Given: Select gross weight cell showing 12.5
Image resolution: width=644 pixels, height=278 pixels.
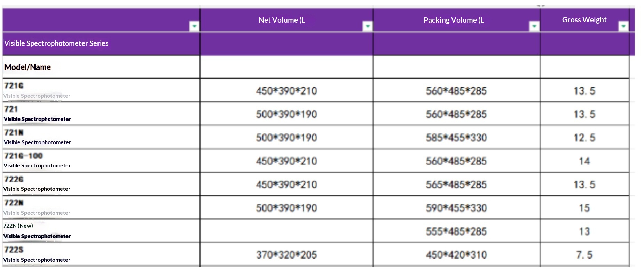Looking at the screenshot, I should [585, 137].
